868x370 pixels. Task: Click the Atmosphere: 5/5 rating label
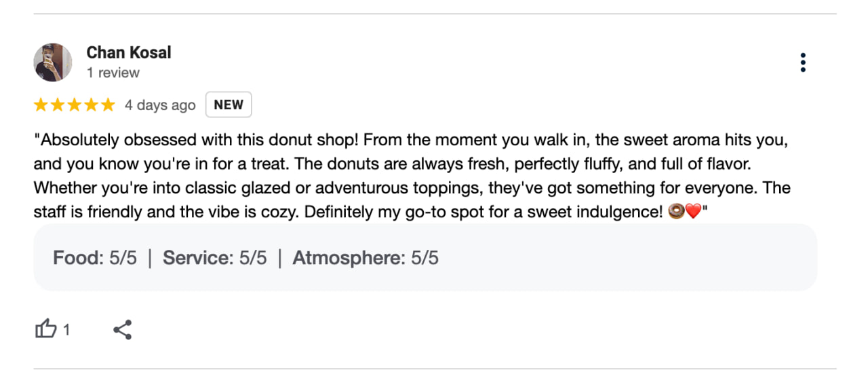[366, 258]
